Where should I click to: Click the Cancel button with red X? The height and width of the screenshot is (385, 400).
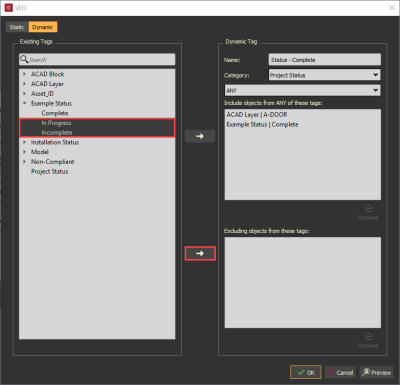coord(340,372)
